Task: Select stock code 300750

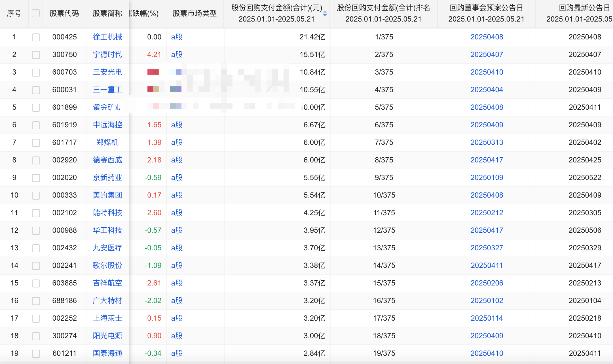Action: click(x=65, y=54)
